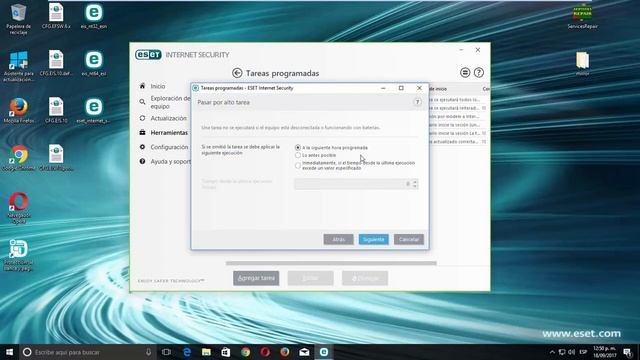Viewport: 640px width, 360px height.
Task: Select 'Inmediatamente, si el tiempo...' radio option
Action: (298, 165)
